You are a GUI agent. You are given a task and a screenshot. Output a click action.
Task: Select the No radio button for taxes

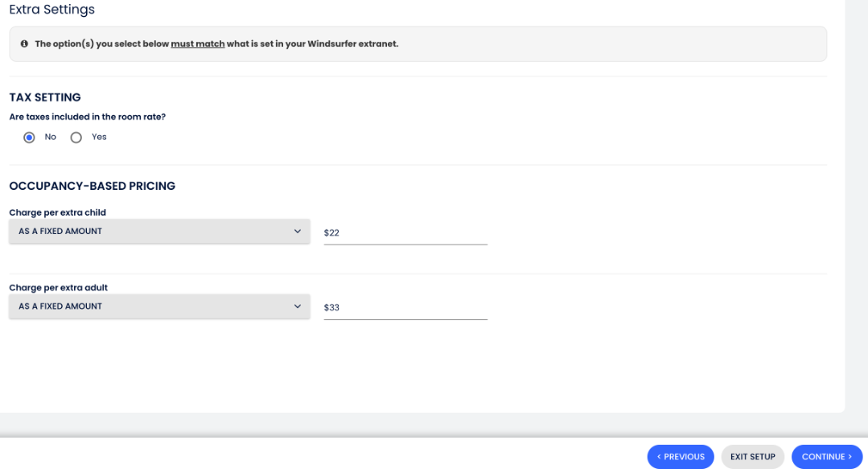click(x=30, y=138)
